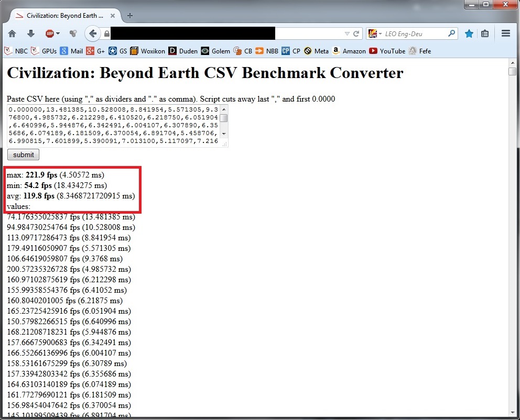This screenshot has height=420, width=520.
Task: Click the textarea scroll up arrow
Action: click(224, 109)
